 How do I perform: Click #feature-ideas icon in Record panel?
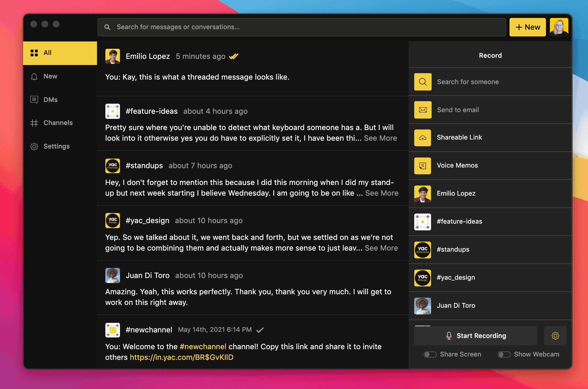(423, 222)
